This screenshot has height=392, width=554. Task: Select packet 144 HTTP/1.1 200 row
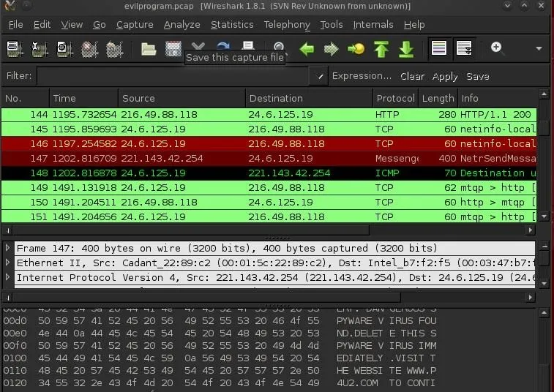[269, 114]
